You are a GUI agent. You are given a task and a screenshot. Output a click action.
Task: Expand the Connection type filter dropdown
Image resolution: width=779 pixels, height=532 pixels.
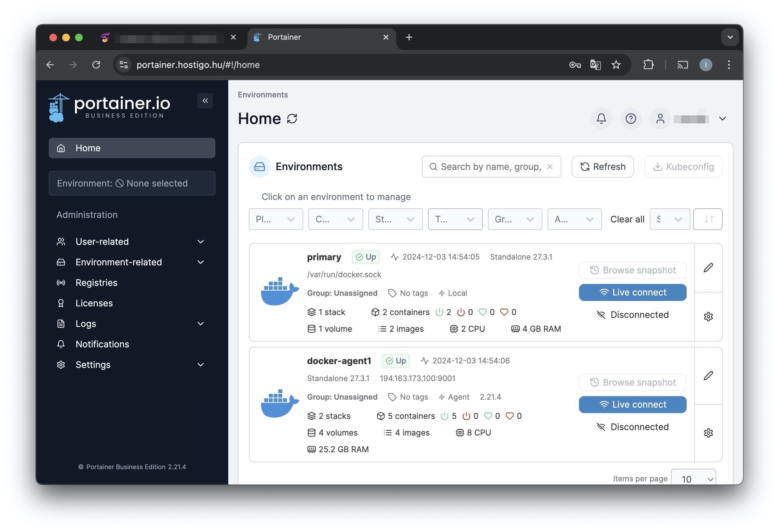coord(334,219)
